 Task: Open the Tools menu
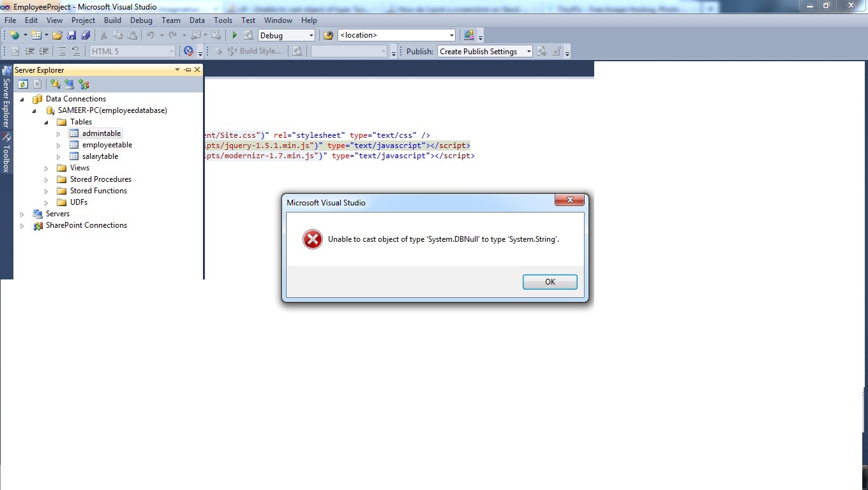223,20
